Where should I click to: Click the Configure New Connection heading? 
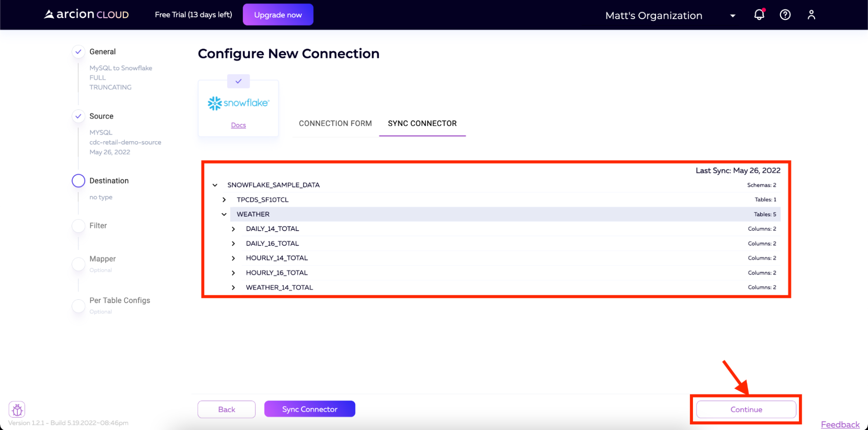289,53
